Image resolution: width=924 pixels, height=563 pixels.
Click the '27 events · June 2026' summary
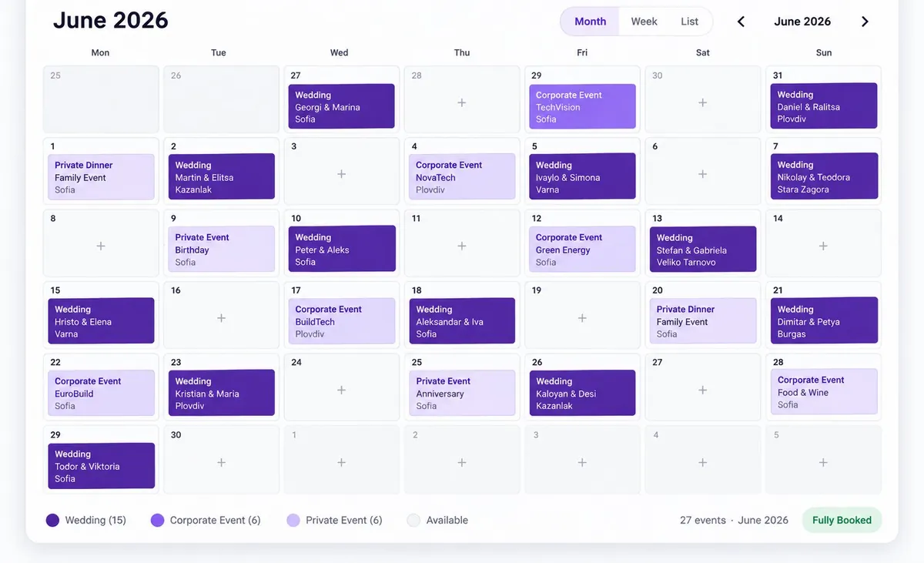coord(734,520)
